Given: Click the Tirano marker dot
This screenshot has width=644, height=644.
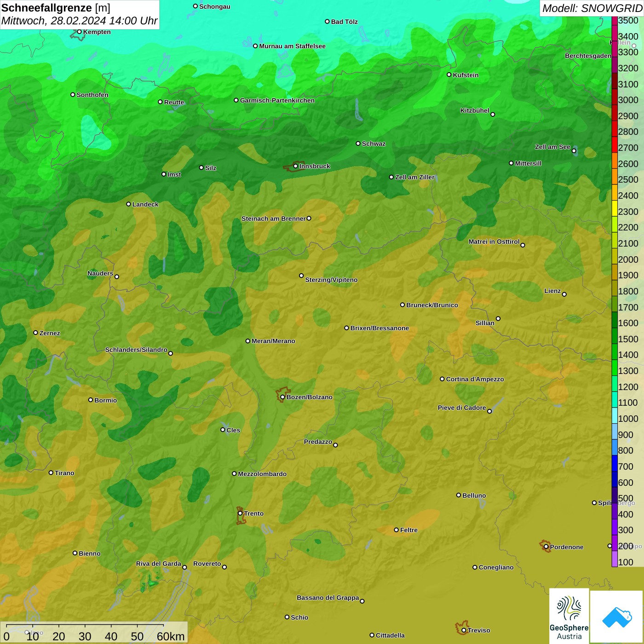Looking at the screenshot, I should point(51,472).
